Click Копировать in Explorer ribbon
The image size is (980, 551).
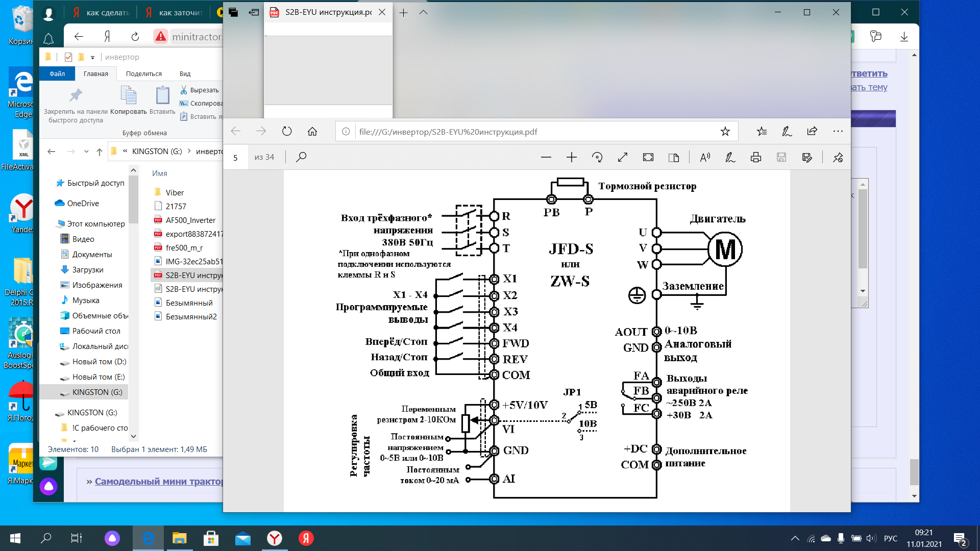pos(129,100)
